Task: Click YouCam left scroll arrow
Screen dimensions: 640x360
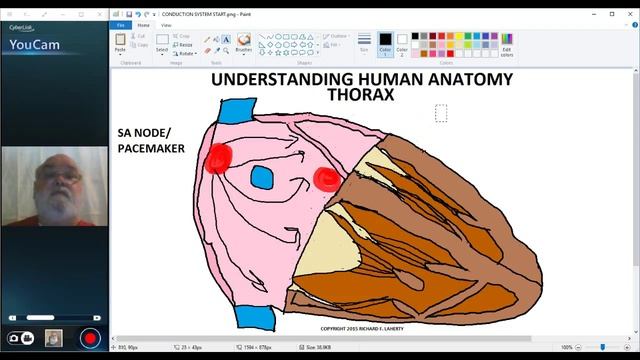Action: [x=13, y=318]
